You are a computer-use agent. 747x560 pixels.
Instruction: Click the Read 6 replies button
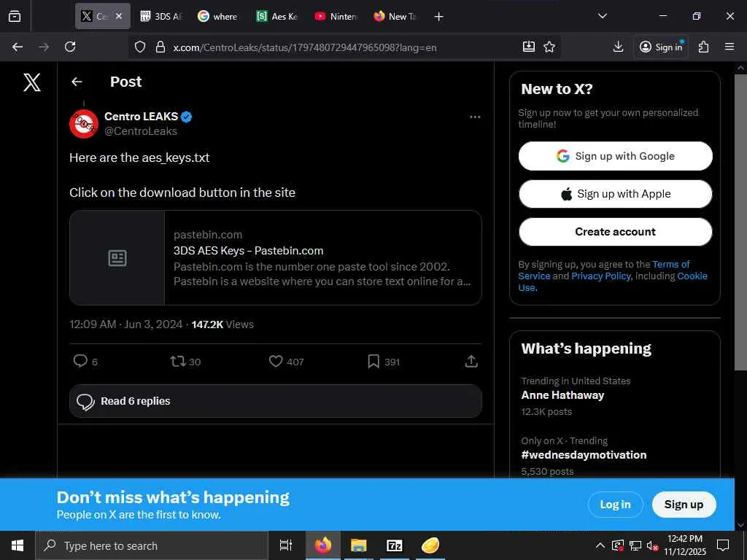pyautogui.click(x=275, y=401)
